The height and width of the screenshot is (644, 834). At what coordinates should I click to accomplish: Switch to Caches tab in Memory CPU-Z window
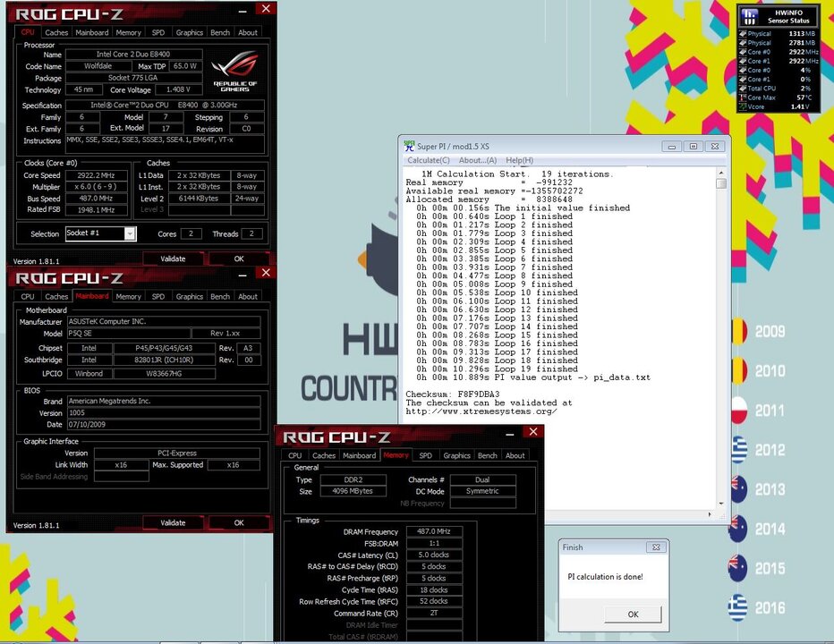coord(323,456)
